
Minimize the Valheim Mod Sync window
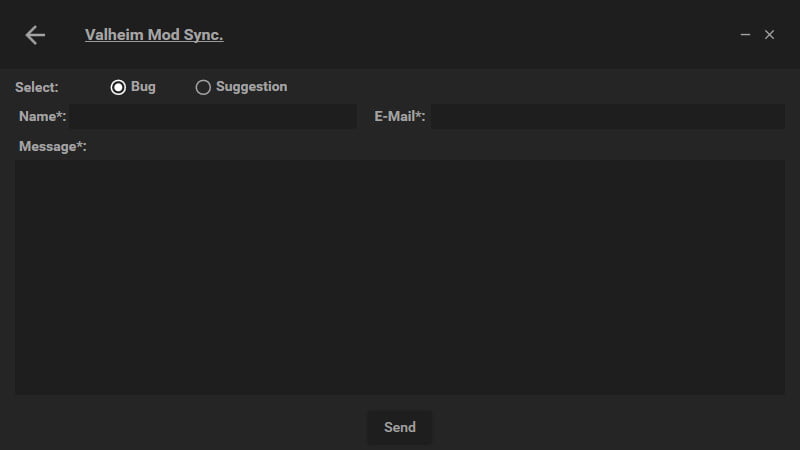coord(745,35)
